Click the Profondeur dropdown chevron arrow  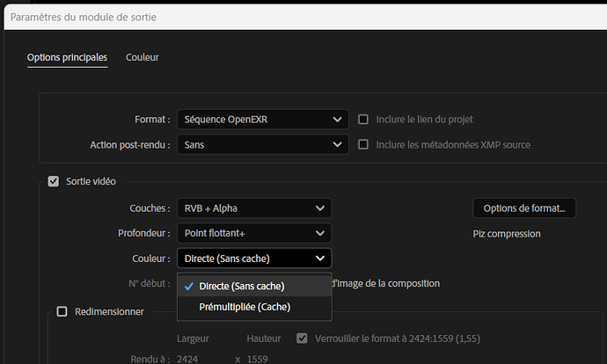(x=318, y=234)
